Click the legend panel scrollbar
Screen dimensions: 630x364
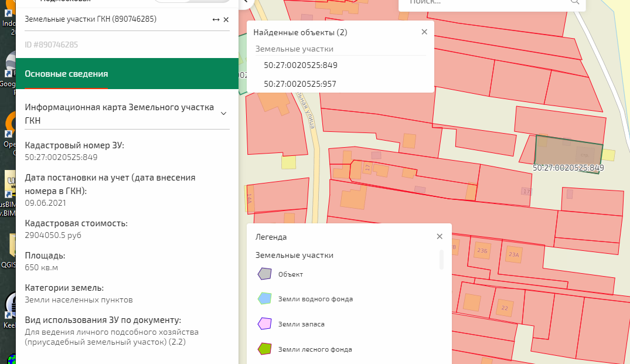[441, 260]
